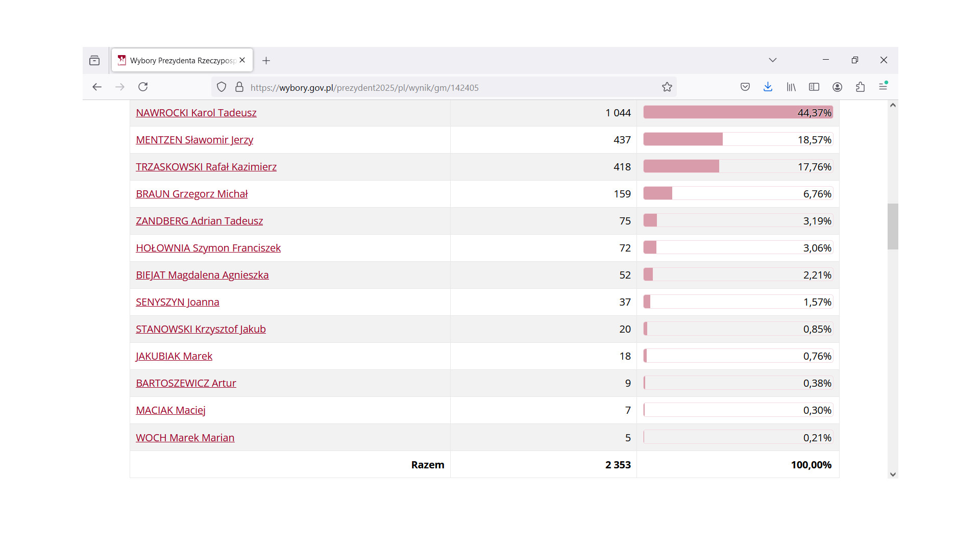The width and height of the screenshot is (980, 551).
Task: Open the Extensions puzzle icon
Action: (x=860, y=87)
